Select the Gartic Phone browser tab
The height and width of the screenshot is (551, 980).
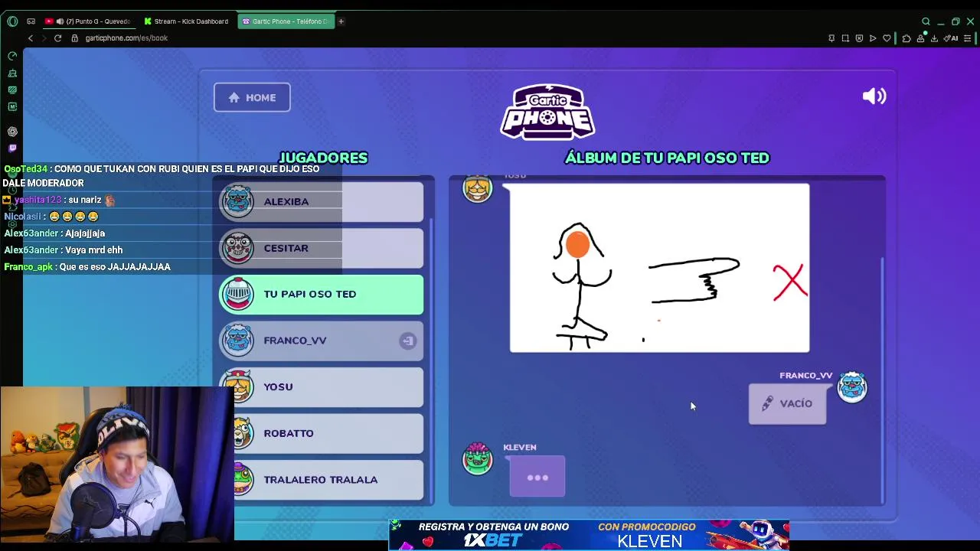point(286,21)
